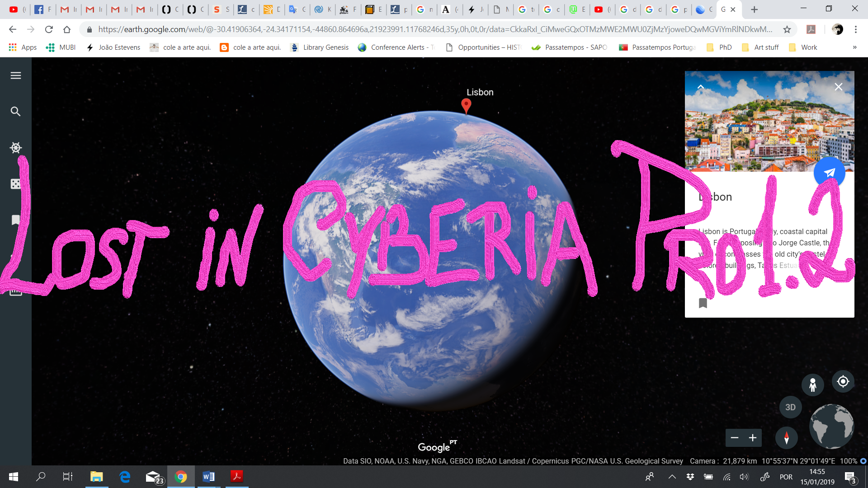Open Voyager ship wheel icon
This screenshot has height=488, width=868.
(16, 148)
